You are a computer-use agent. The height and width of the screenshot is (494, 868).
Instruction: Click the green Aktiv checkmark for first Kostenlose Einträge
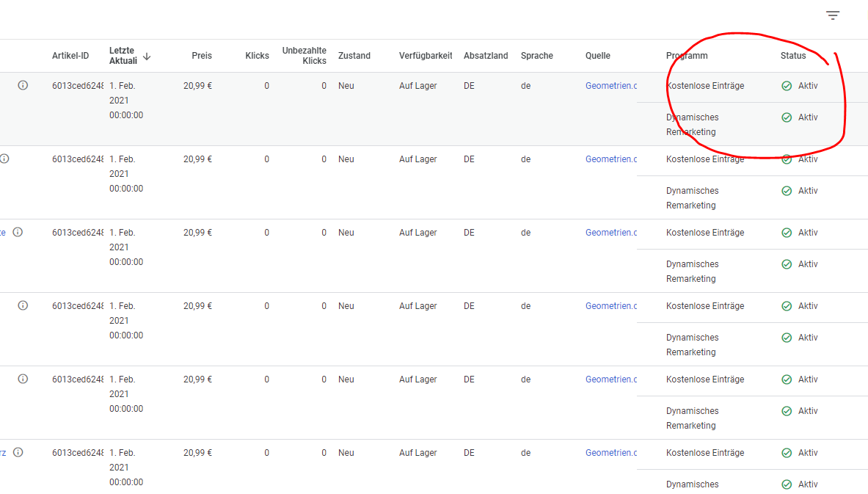tap(787, 86)
